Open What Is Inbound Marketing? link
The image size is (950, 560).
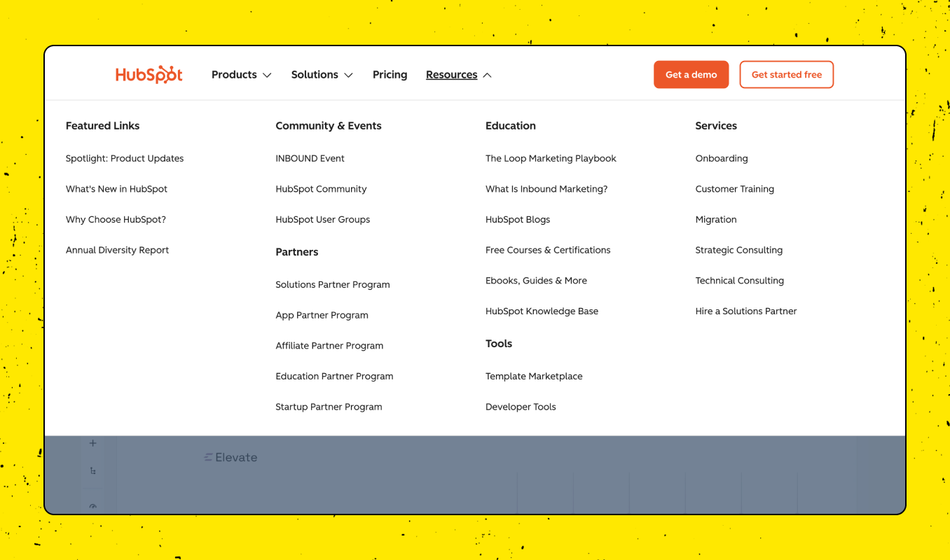(x=546, y=189)
